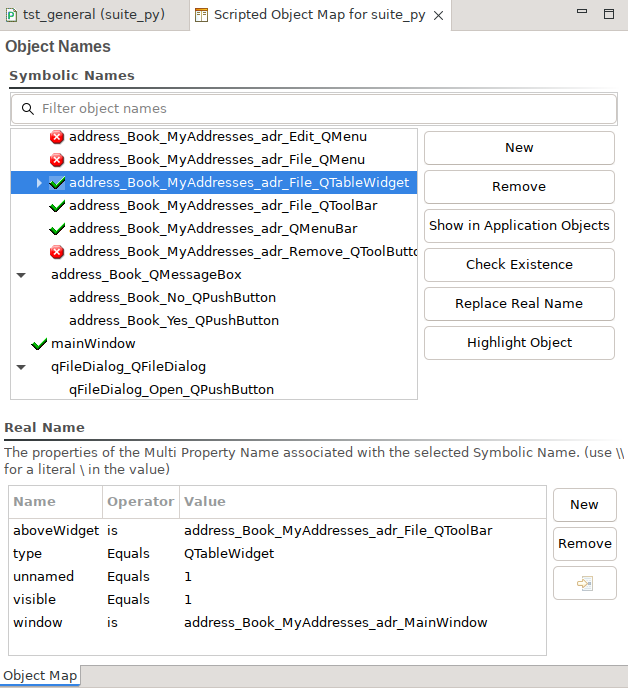Viewport: 628px width, 688px height.
Task: Click the red error icon beside adr_File_QMenu
Action: (x=57, y=160)
